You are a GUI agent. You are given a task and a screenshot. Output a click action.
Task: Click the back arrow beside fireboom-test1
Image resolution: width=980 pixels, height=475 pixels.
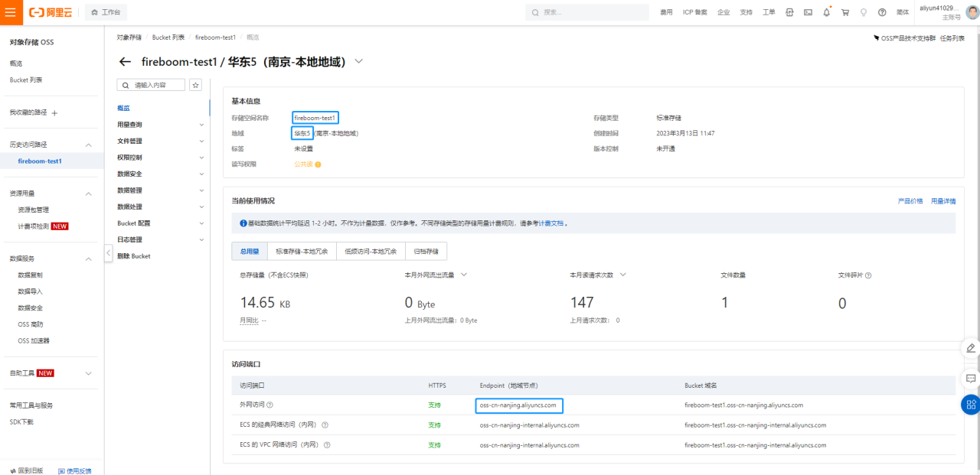tap(126, 62)
